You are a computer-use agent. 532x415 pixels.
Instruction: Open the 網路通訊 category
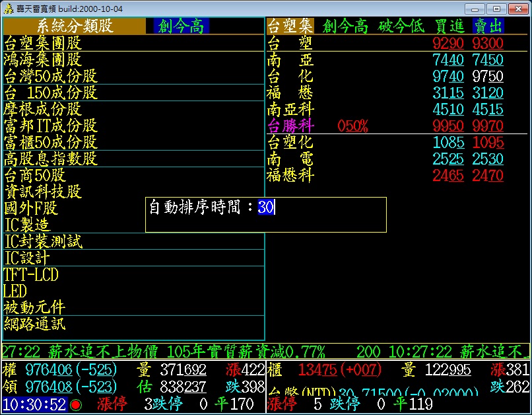click(35, 324)
